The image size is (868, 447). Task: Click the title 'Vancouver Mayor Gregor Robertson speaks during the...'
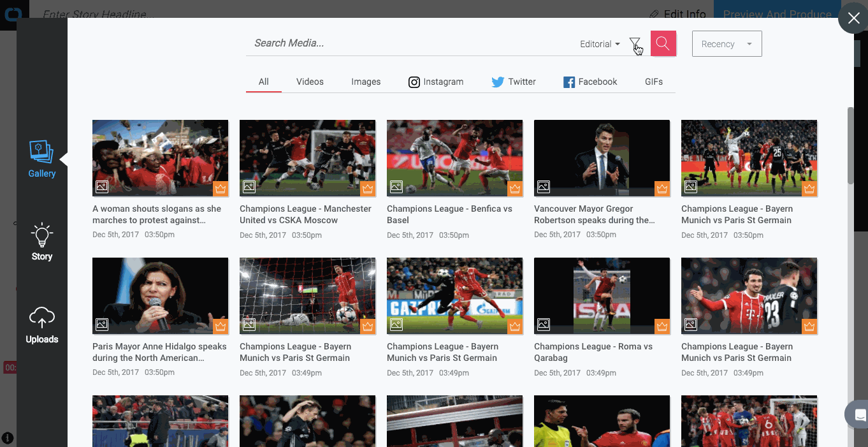click(595, 214)
